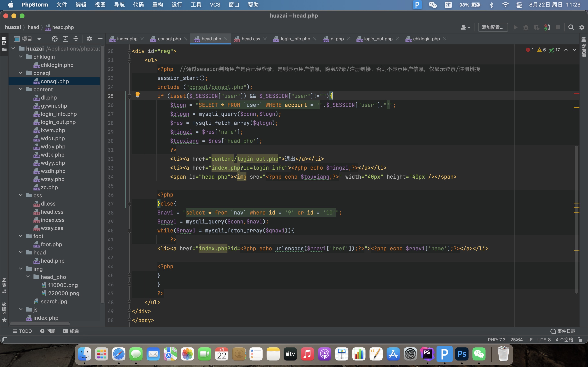Open project panel gear settings
This screenshot has width=588, height=367.
click(x=89, y=39)
